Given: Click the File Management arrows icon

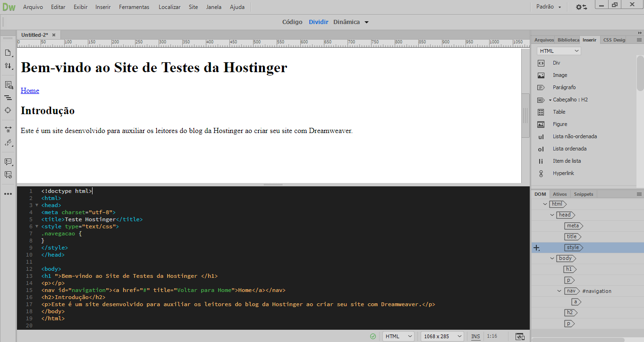Looking at the screenshot, I should tap(8, 66).
